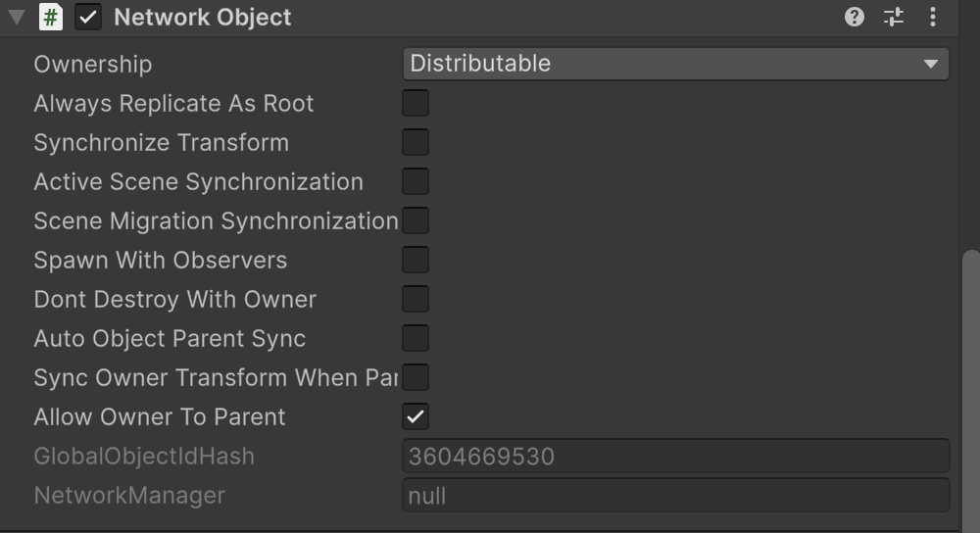This screenshot has width=980, height=533.
Task: Click the GlobalObjectIdHash value field
Action: tap(675, 456)
